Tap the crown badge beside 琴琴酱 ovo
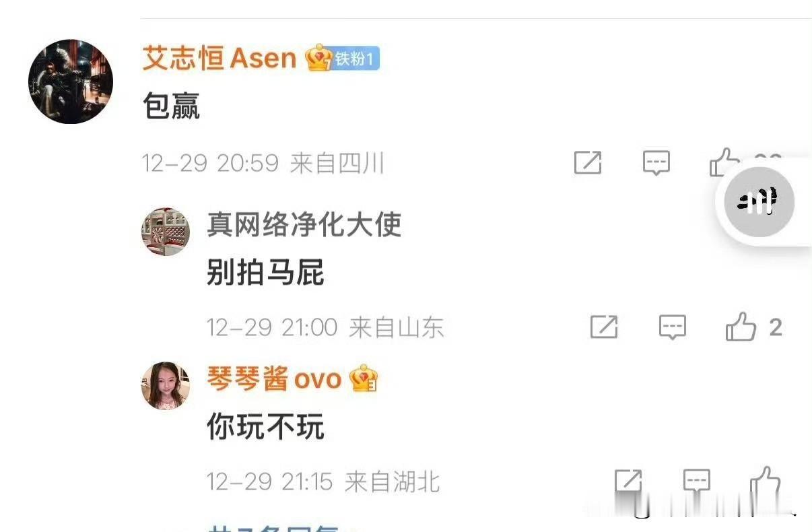 [x=364, y=379]
